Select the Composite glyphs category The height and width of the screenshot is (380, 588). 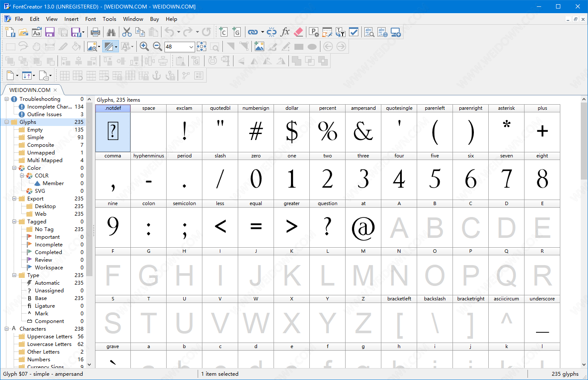[40, 145]
